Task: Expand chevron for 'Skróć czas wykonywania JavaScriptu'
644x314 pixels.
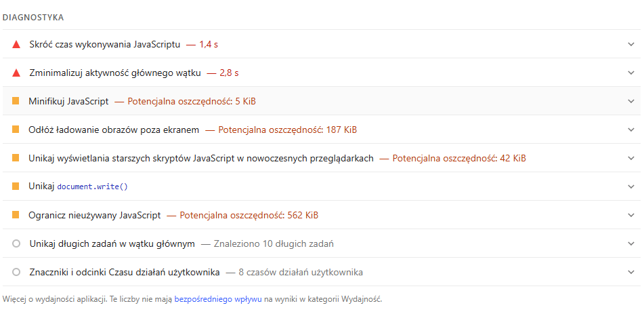Action: pyautogui.click(x=631, y=45)
